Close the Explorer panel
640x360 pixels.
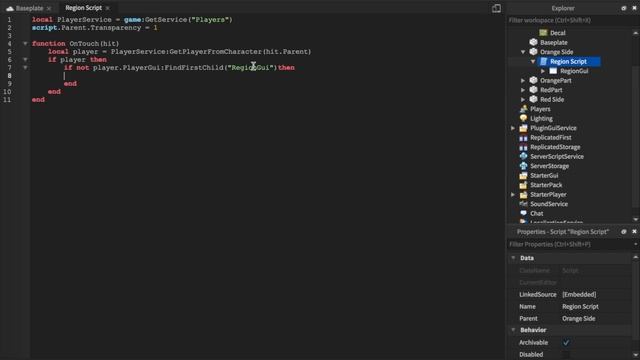[x=635, y=8]
